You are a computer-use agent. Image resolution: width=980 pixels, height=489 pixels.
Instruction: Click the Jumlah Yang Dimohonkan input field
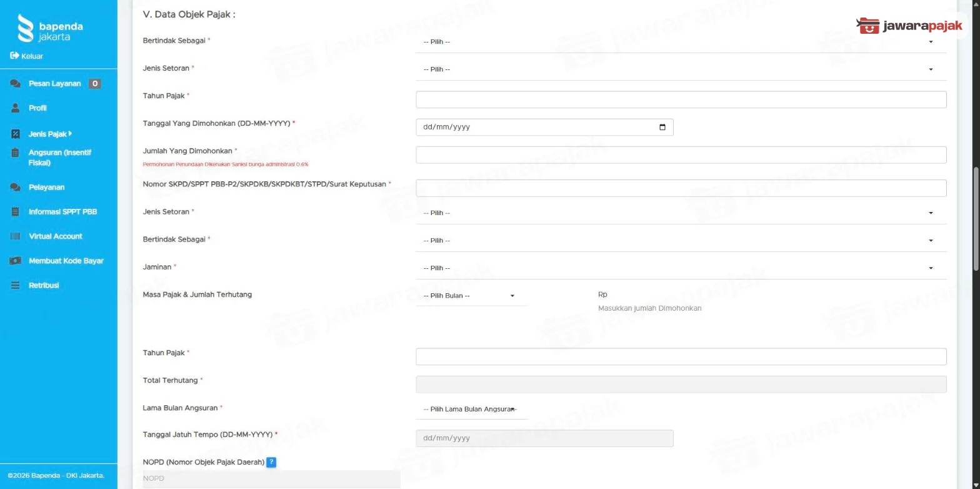pyautogui.click(x=681, y=154)
